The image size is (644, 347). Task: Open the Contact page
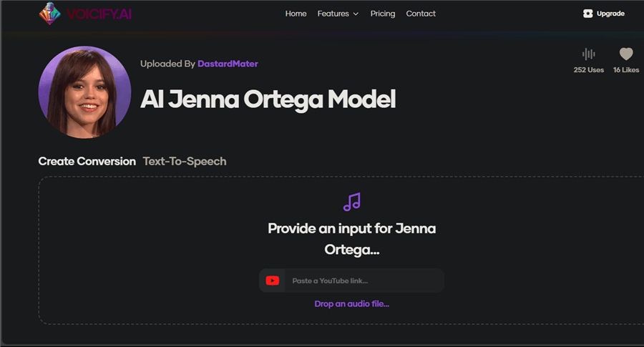(421, 14)
